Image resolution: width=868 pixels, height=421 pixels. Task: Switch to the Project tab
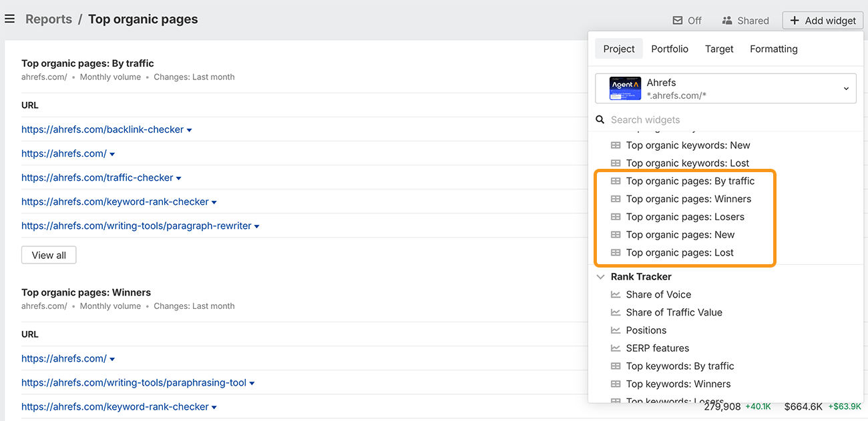coord(619,49)
